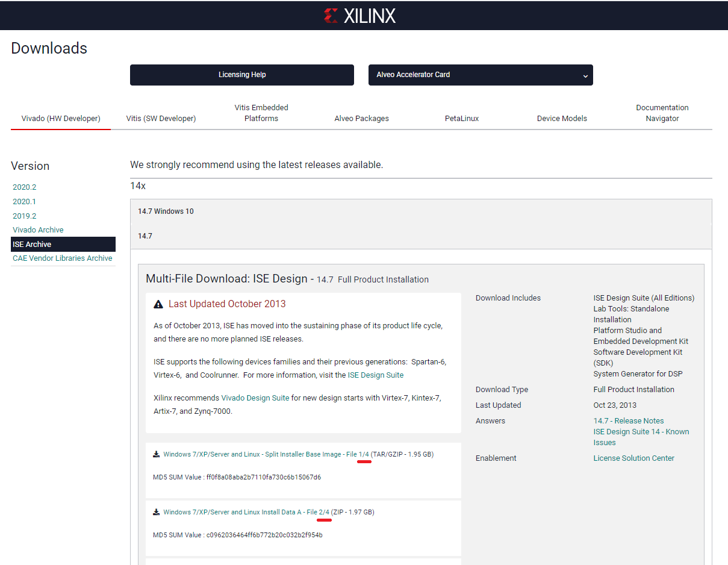Viewport: 728px width, 565px height.
Task: Expand the 14.7 Windows 10 section
Action: click(x=421, y=211)
